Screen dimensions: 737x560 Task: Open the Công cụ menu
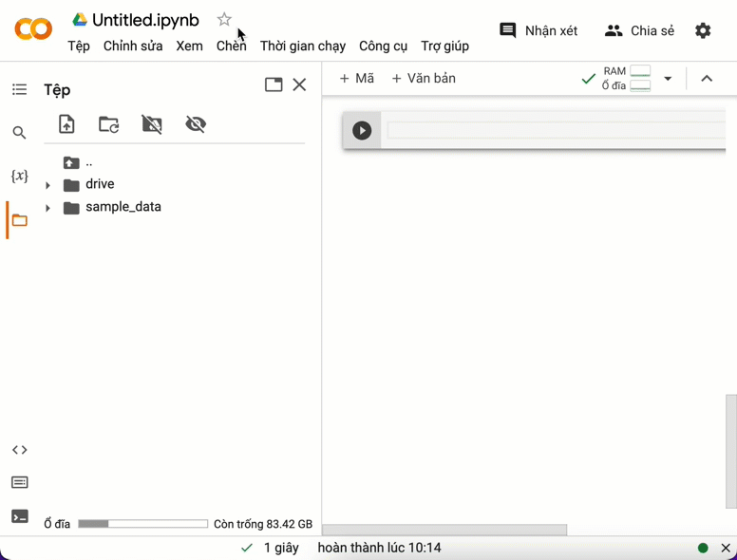coord(383,46)
